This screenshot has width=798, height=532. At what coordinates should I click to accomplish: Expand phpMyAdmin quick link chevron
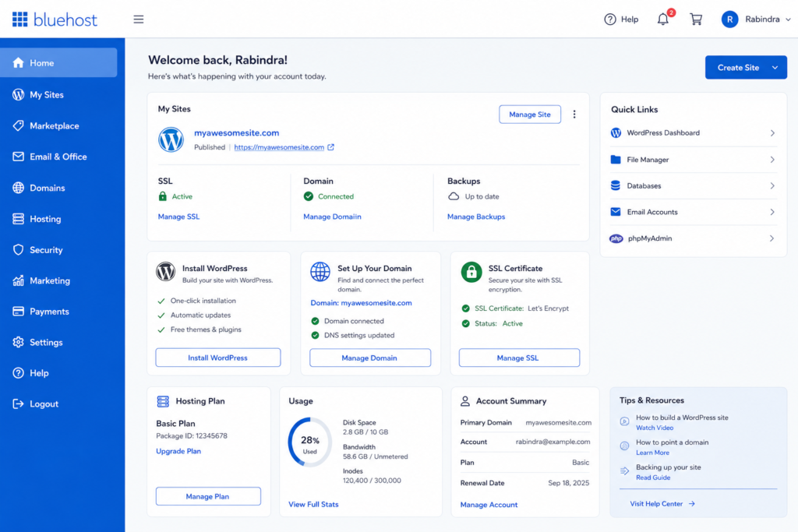point(772,238)
